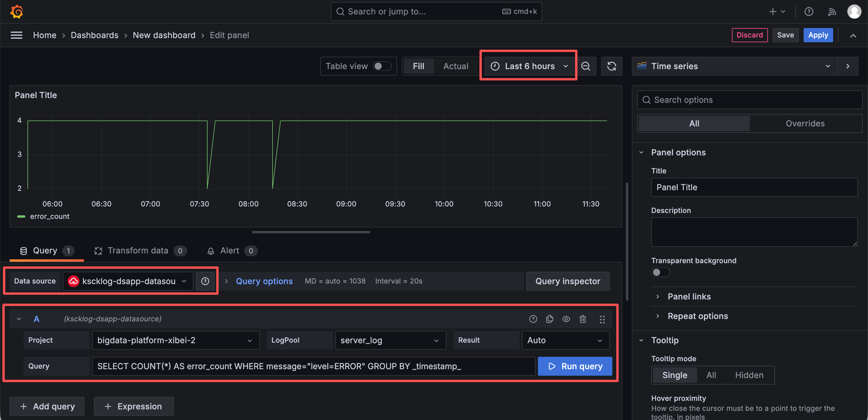Toggle the Table view switch
Screen dimensions: 868x420
click(382, 66)
